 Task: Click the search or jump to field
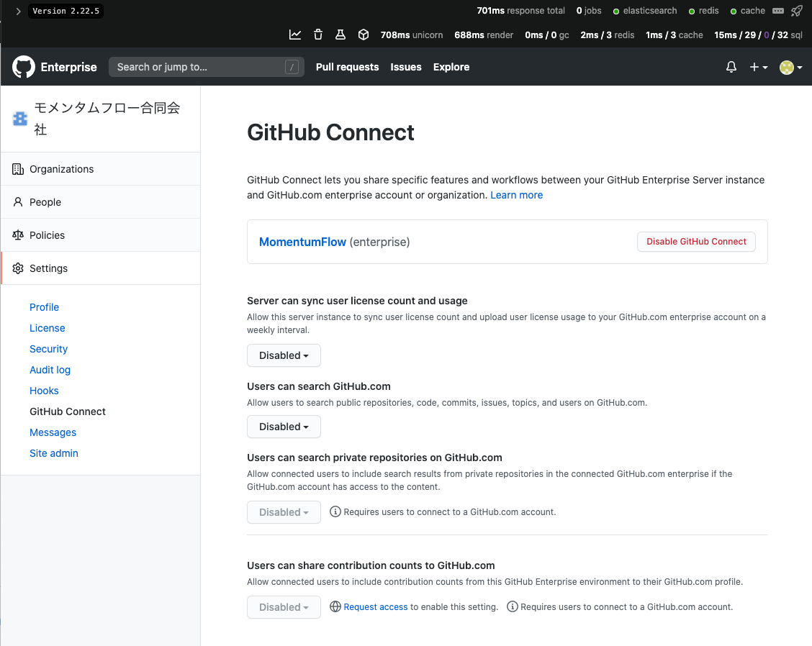pyautogui.click(x=206, y=66)
